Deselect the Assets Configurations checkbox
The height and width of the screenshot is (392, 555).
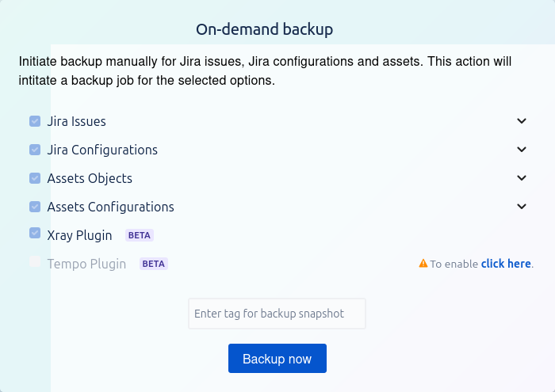click(35, 207)
